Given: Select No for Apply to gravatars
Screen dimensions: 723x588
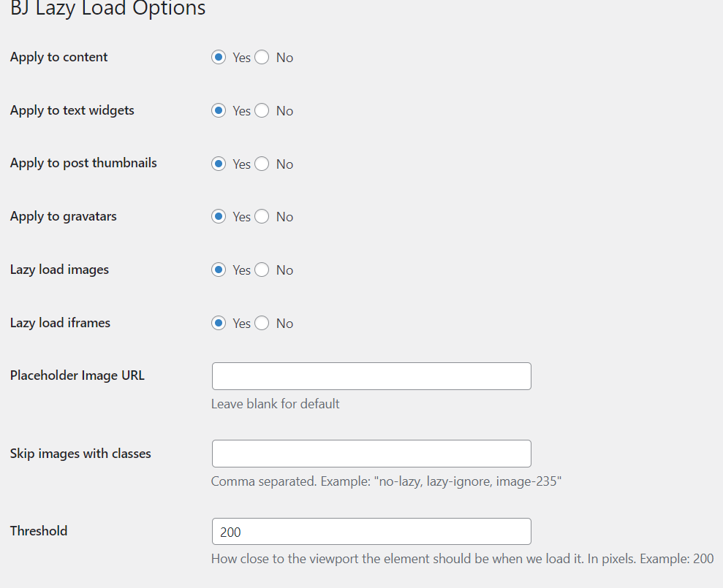Looking at the screenshot, I should point(262,216).
